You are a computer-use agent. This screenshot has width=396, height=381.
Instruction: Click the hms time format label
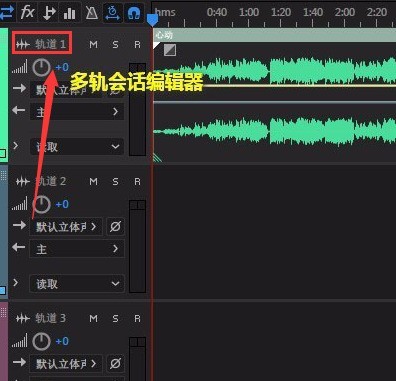[165, 12]
